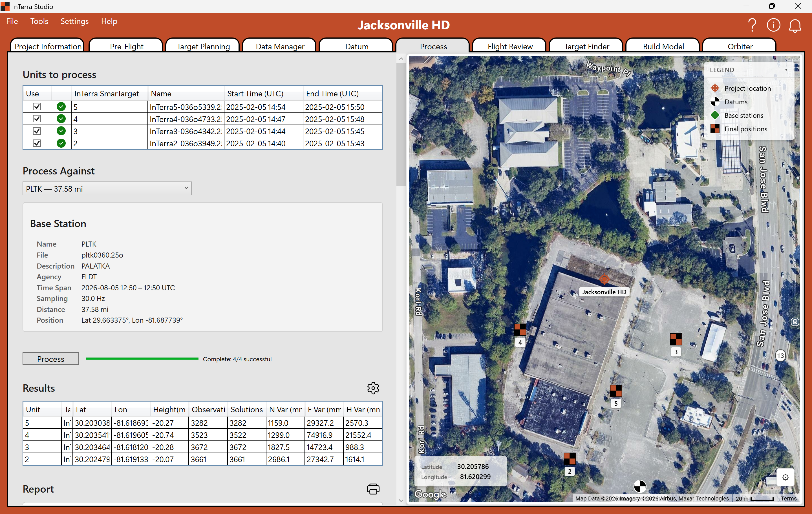The image size is (812, 514).
Task: Uncheck the Use box for unit 5
Action: [37, 107]
